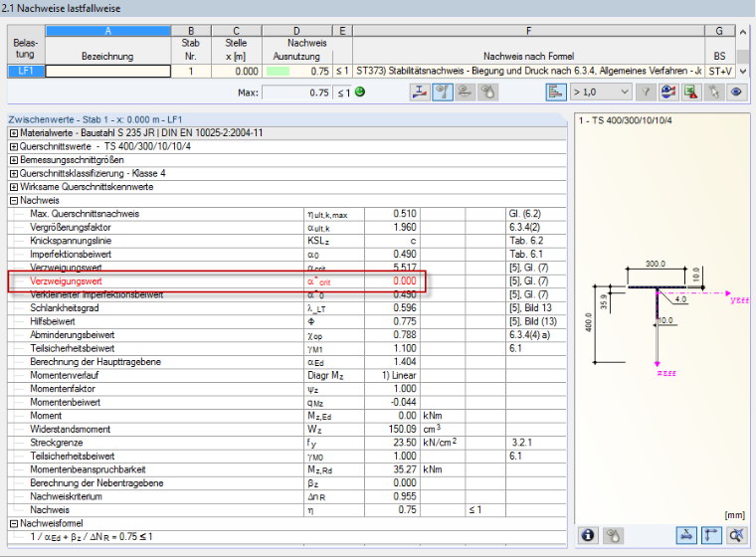
Task: Toggle the principal axes display button
Action: point(711,535)
